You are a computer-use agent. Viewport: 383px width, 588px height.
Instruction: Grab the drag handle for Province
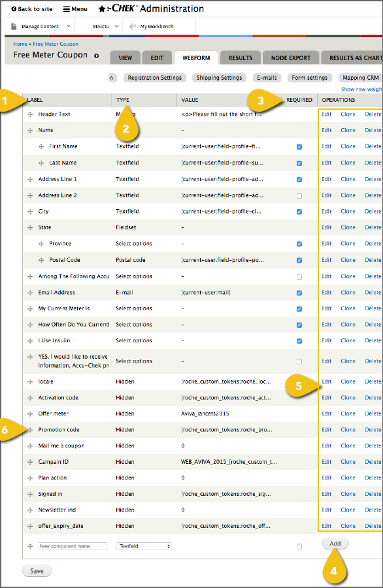(41, 244)
